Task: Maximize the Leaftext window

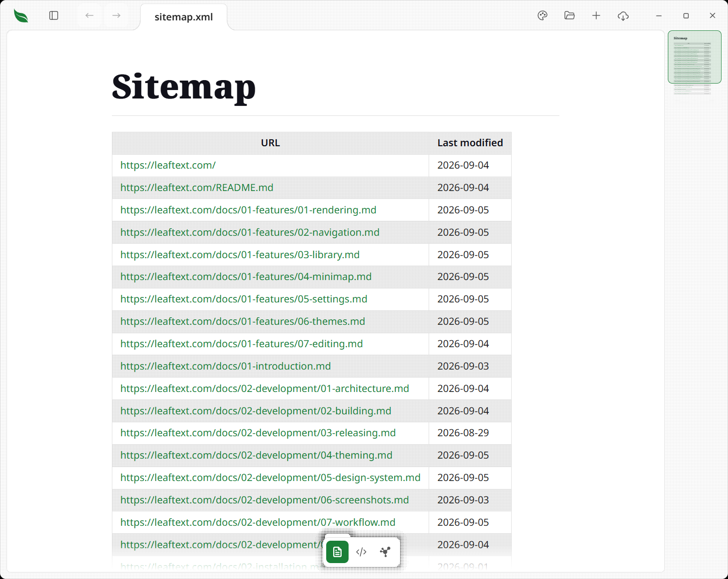Action: (x=686, y=16)
